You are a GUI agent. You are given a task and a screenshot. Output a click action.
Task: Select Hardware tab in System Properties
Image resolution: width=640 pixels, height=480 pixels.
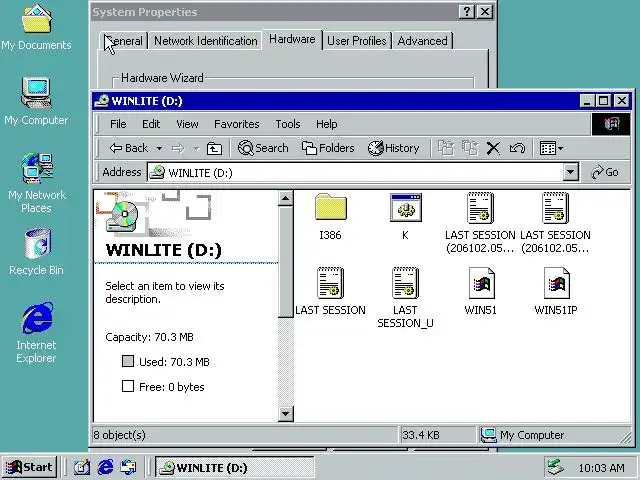pos(292,39)
